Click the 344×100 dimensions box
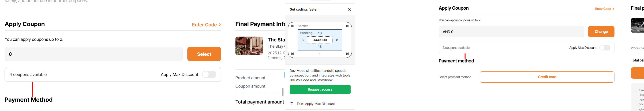Image resolution: width=644 pixels, height=111 pixels. (x=320, y=40)
